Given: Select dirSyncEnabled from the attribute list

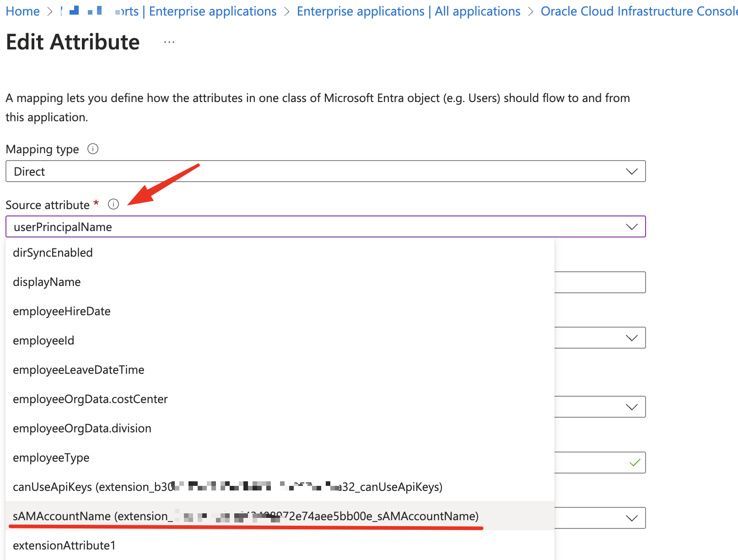Looking at the screenshot, I should tap(280, 253).
